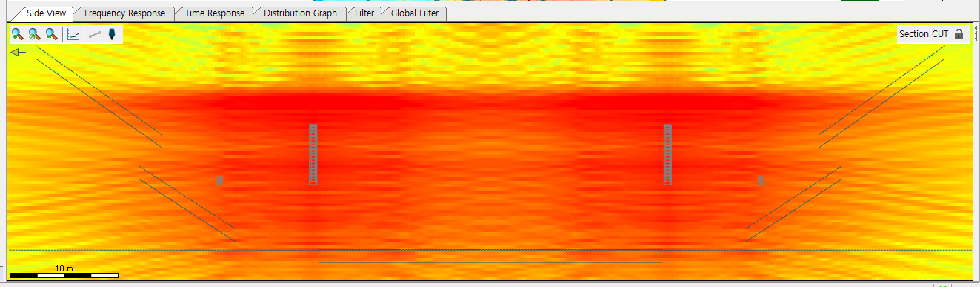
Task: Open the axis graph chart tool
Action: tap(73, 34)
